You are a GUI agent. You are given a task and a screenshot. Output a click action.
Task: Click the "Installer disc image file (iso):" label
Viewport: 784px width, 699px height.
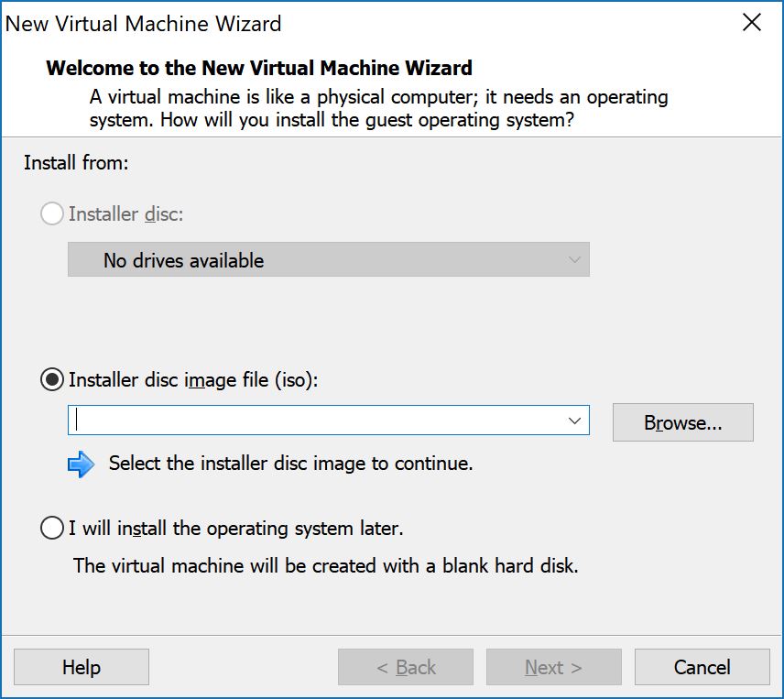[x=192, y=380]
